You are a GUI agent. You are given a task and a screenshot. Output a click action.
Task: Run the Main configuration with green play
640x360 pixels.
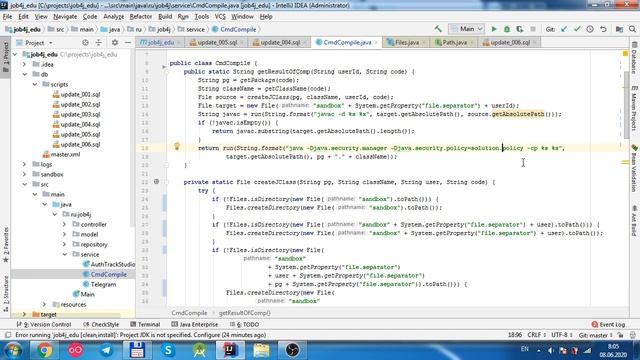pyautogui.click(x=494, y=29)
